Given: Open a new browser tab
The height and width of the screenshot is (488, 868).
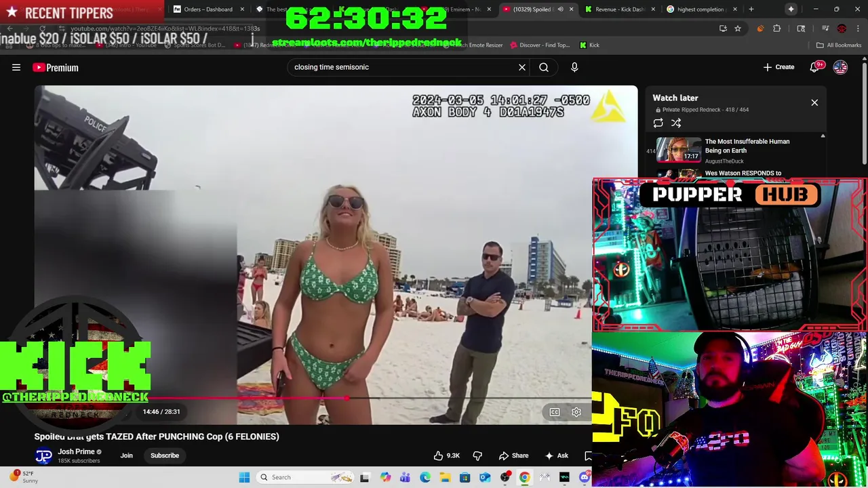Looking at the screenshot, I should pos(751,9).
